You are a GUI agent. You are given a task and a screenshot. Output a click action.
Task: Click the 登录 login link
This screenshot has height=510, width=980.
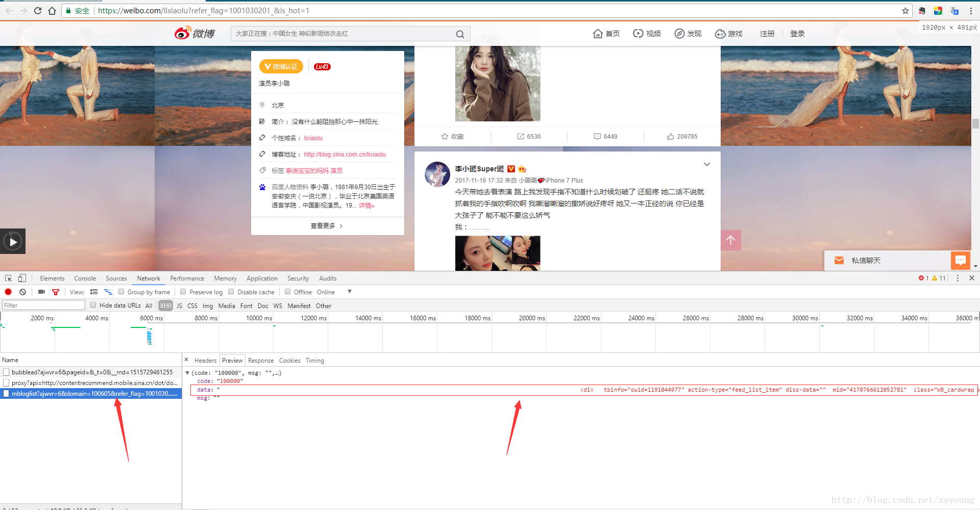(x=797, y=34)
